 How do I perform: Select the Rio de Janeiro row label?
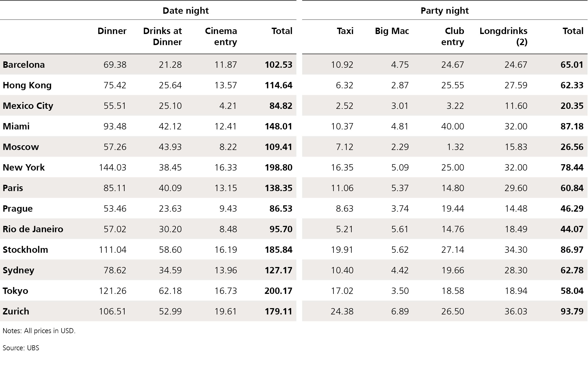tap(33, 229)
